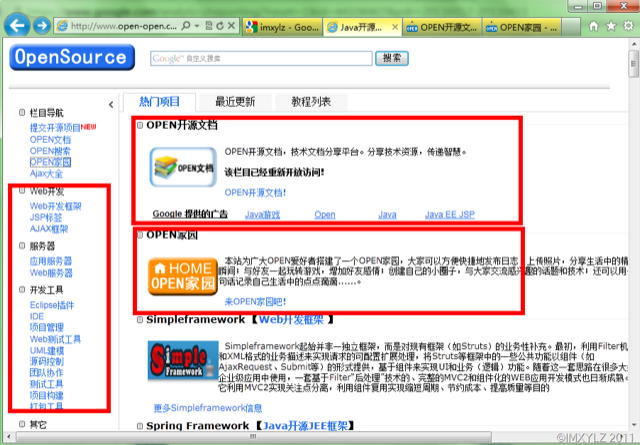Toggle the OPEN开源文档 heading box

click(x=140, y=125)
